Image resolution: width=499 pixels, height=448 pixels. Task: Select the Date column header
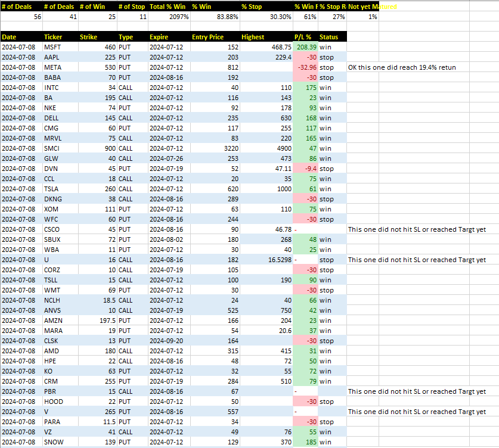pos(21,37)
